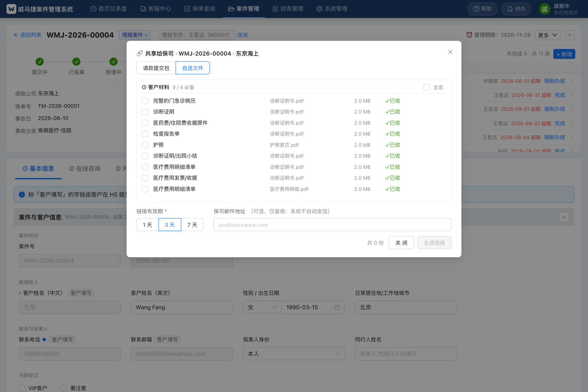Image resolution: width=588 pixels, height=392 pixels.
Task: Open the three-dot menu for the 林晓雯 task row
Action: (x=572, y=81)
